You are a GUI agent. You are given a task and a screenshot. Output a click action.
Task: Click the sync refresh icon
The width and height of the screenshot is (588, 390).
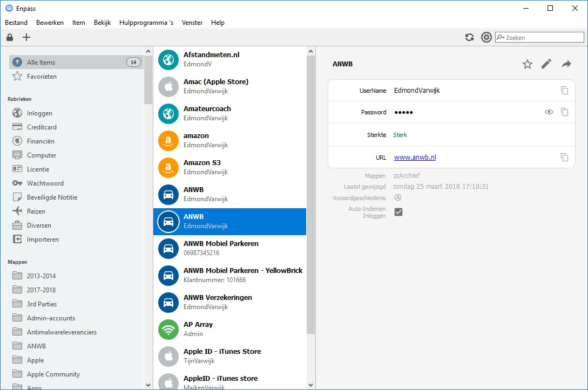[x=469, y=37]
